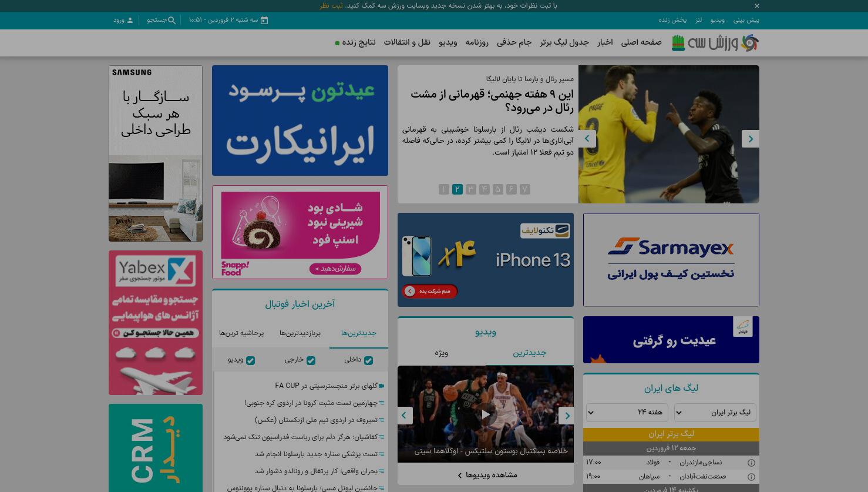Screen dimensions: 868x492
Task: Click video icon beside FA CUP news
Action: (382, 386)
